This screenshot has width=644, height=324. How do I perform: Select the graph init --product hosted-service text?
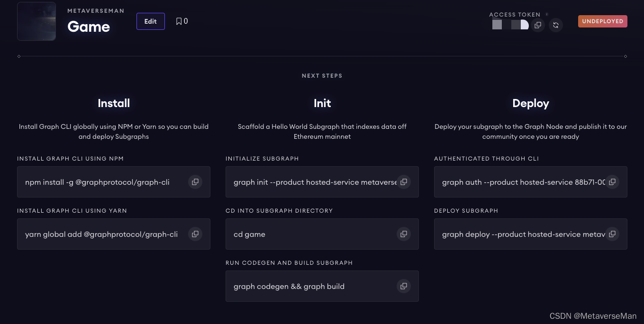(x=315, y=182)
